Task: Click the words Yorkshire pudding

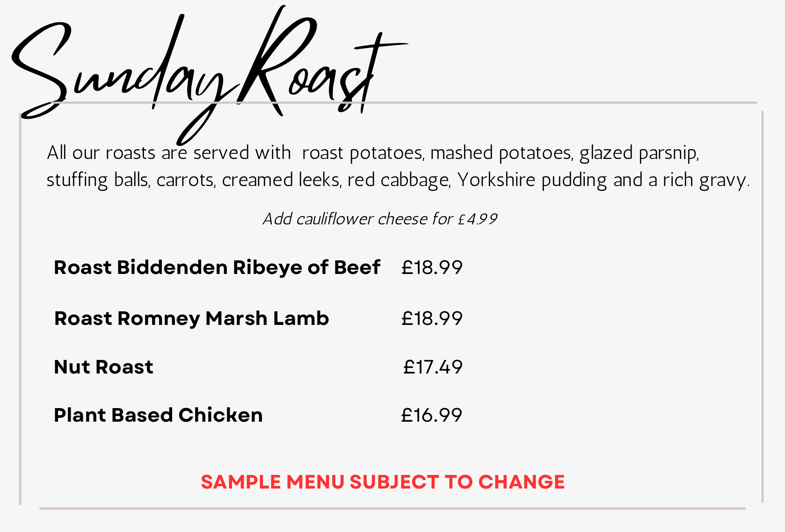Action: pyautogui.click(x=532, y=180)
